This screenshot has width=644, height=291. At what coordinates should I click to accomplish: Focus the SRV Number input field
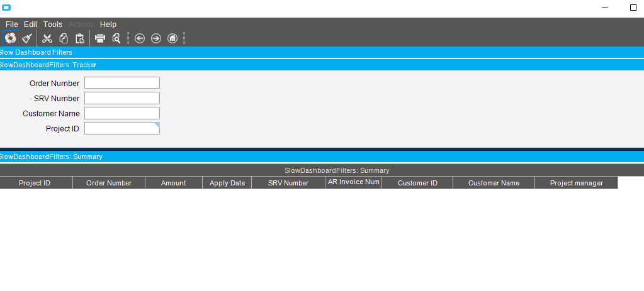click(x=122, y=98)
